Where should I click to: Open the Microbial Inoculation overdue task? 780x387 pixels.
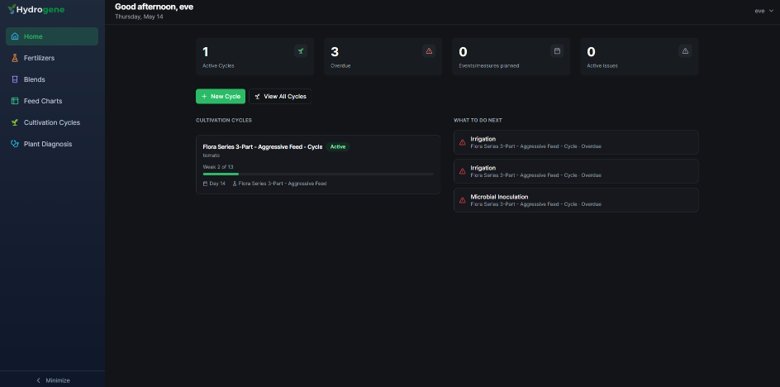pyautogui.click(x=576, y=200)
